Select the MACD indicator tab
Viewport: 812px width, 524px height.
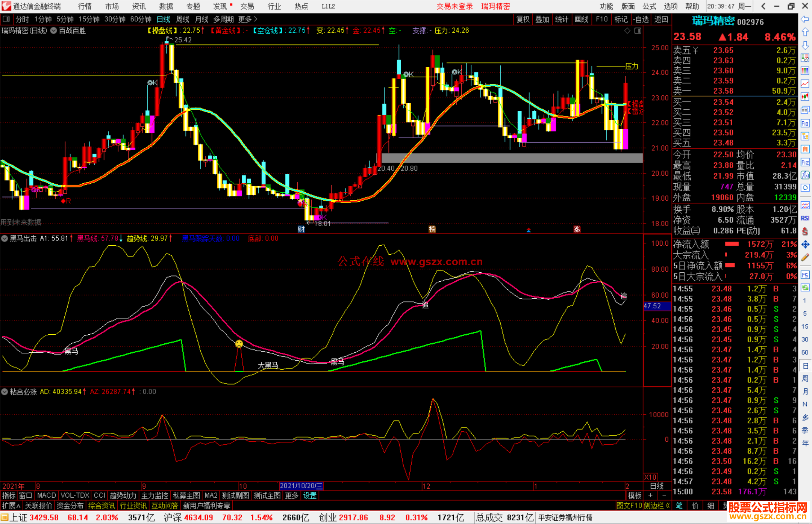(47, 495)
